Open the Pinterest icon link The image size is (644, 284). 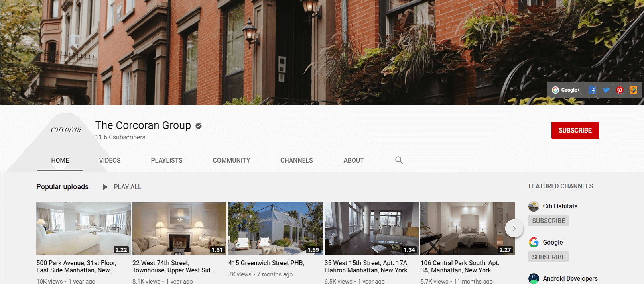coord(620,90)
